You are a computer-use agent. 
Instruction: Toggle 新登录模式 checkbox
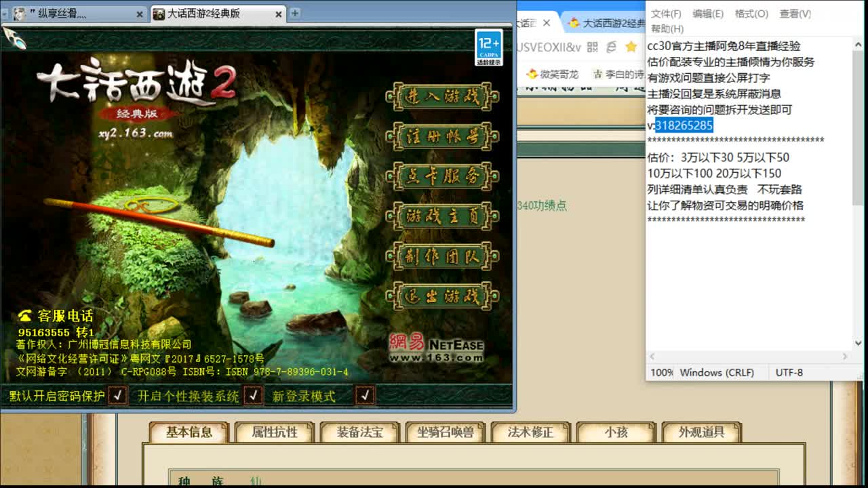click(x=365, y=395)
